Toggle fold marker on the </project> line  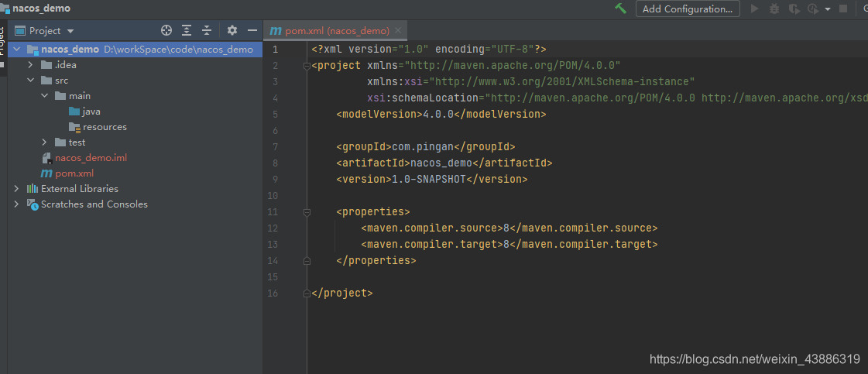pyautogui.click(x=307, y=293)
